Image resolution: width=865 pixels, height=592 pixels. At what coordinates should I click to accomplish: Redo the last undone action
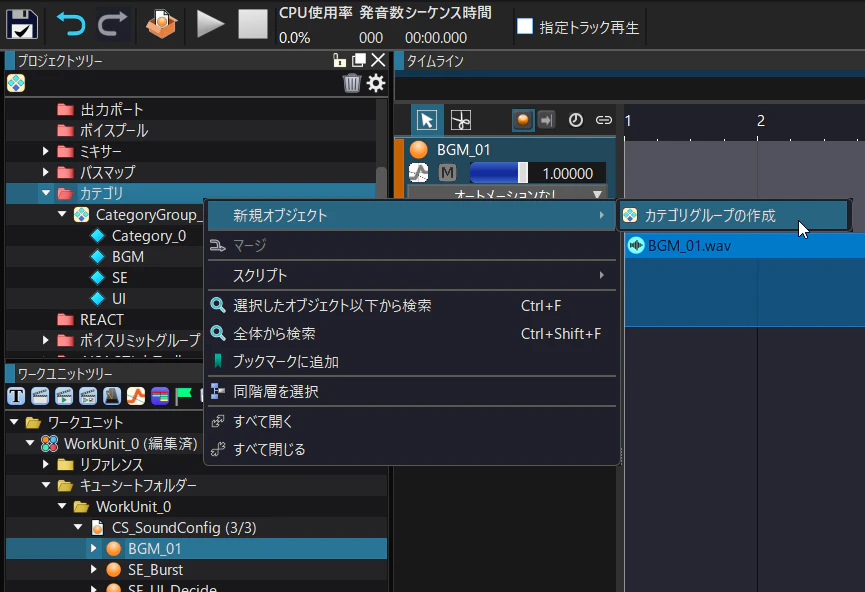point(112,25)
